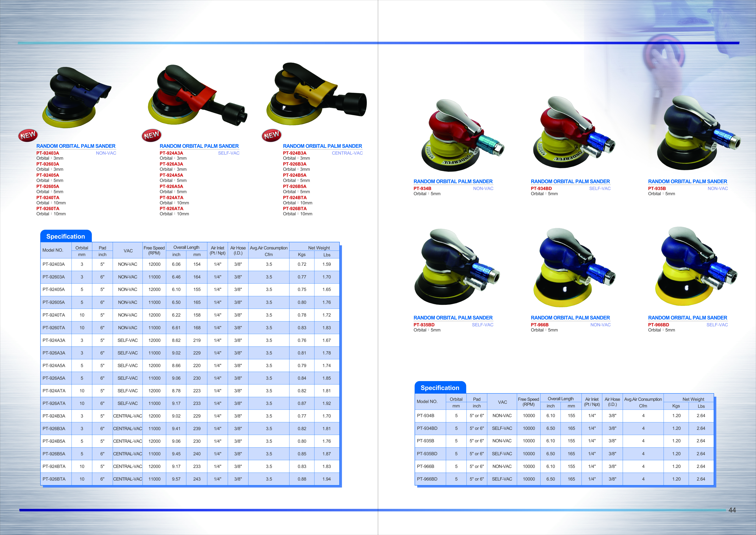Click PT-926BTA row in specification table
This screenshot has height=535, width=756.
pyautogui.click(x=54, y=479)
